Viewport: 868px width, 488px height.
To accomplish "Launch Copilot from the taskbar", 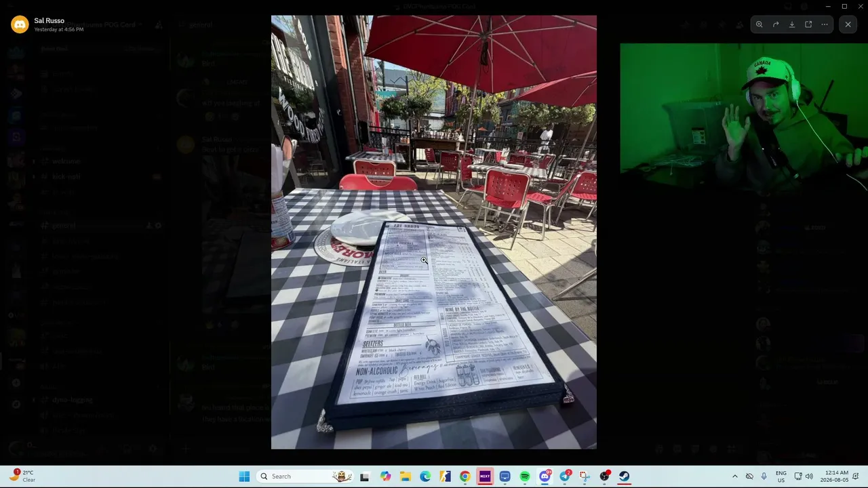I will (385, 476).
